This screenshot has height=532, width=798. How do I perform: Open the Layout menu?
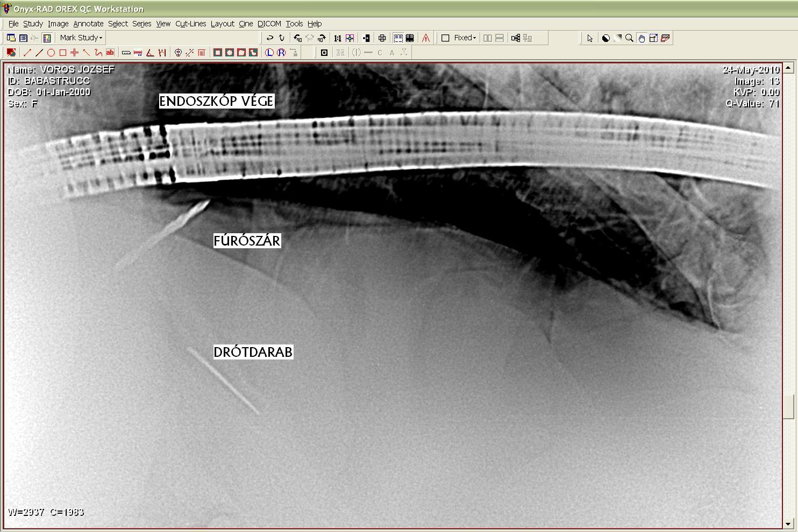(222, 24)
